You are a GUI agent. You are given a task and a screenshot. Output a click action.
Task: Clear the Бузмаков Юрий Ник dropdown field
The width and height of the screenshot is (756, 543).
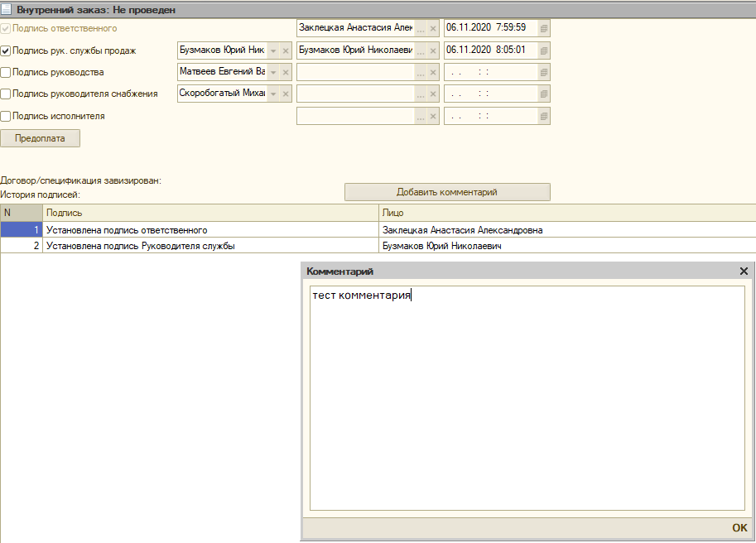click(286, 50)
